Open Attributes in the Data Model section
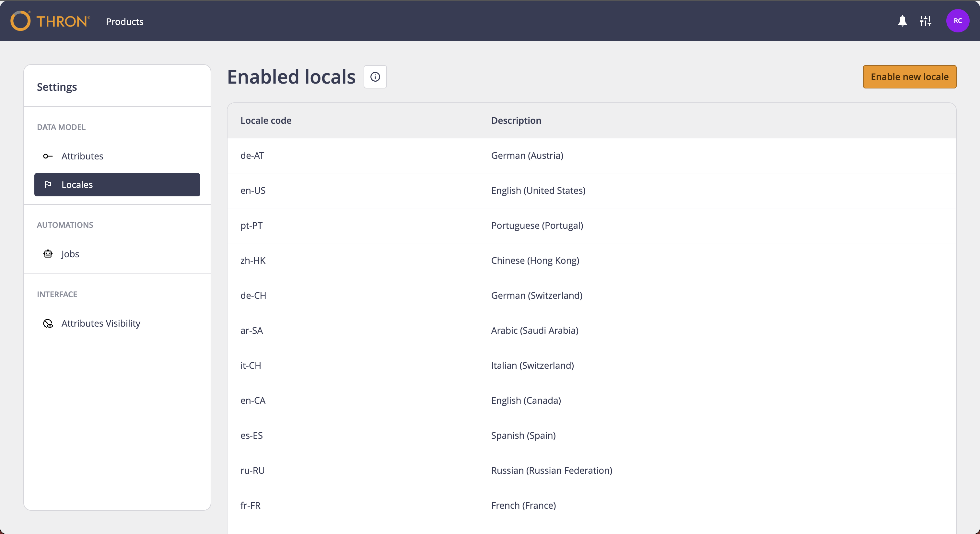 [117, 156]
